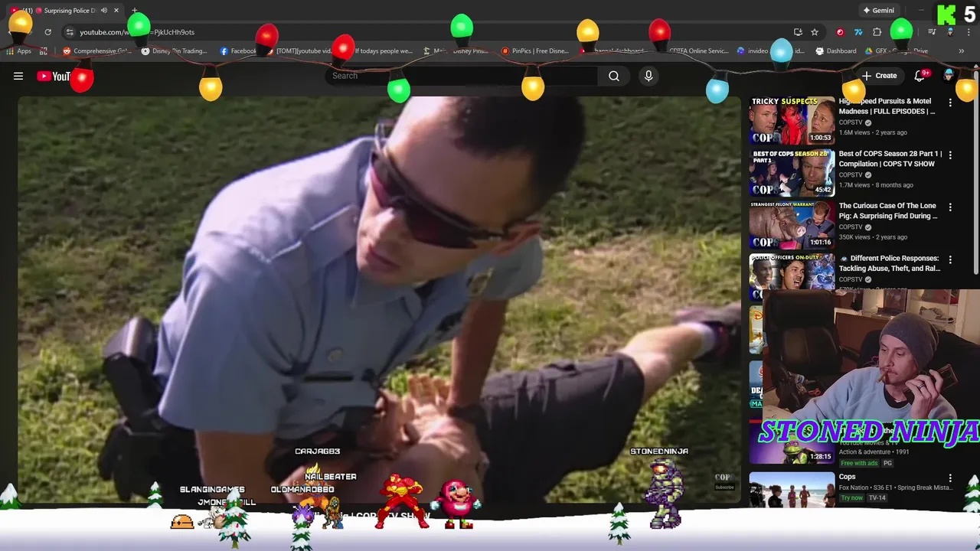Open the YouTube notifications bell

(920, 75)
